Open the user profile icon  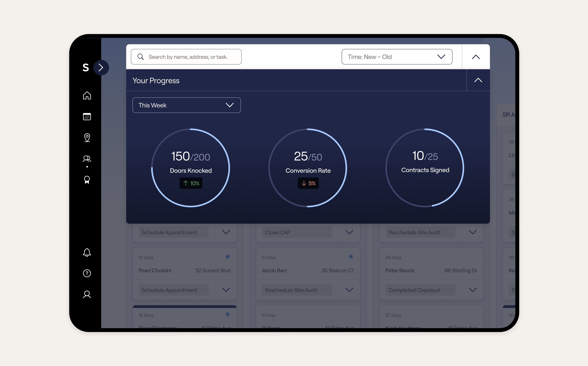(87, 294)
